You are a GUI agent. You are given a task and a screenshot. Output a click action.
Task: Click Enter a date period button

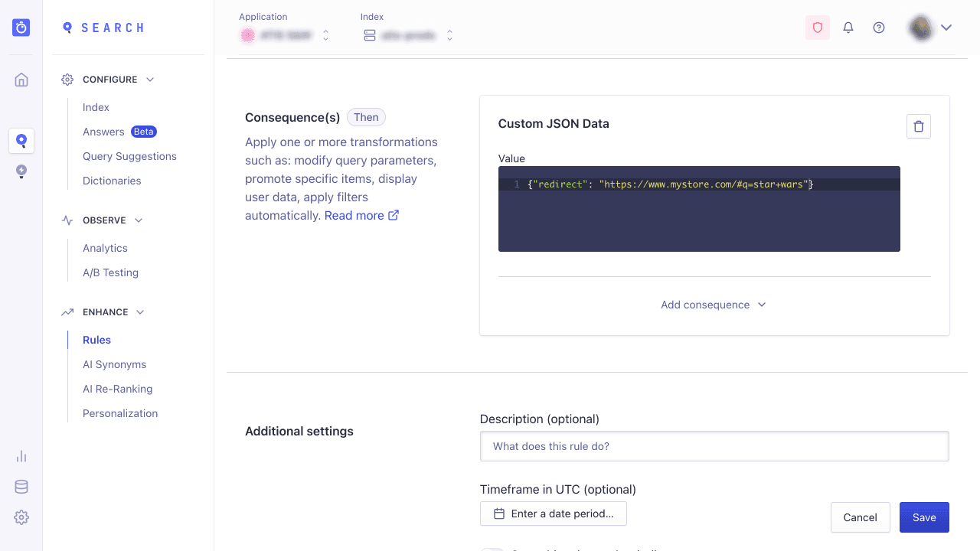(x=553, y=514)
